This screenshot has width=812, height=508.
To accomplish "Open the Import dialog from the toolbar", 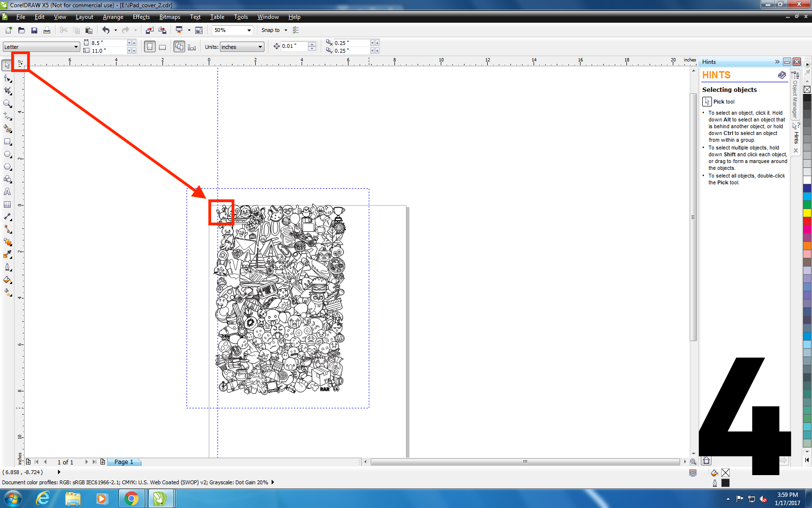I will coord(149,30).
